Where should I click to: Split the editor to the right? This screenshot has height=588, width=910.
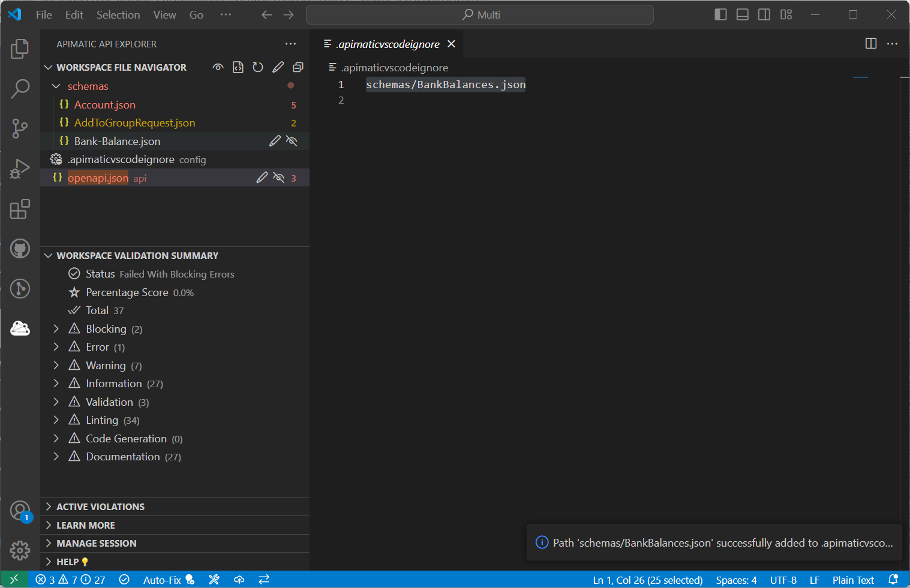[871, 44]
